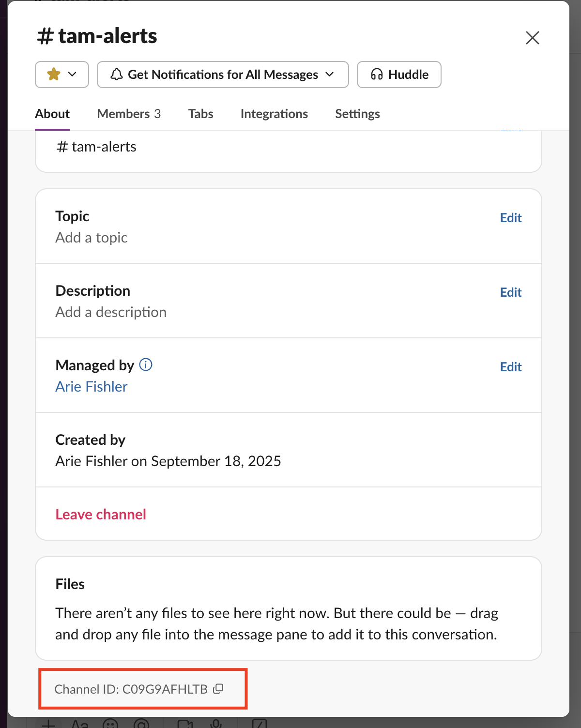Click the 'Add a topic' placeholder text

click(x=92, y=238)
